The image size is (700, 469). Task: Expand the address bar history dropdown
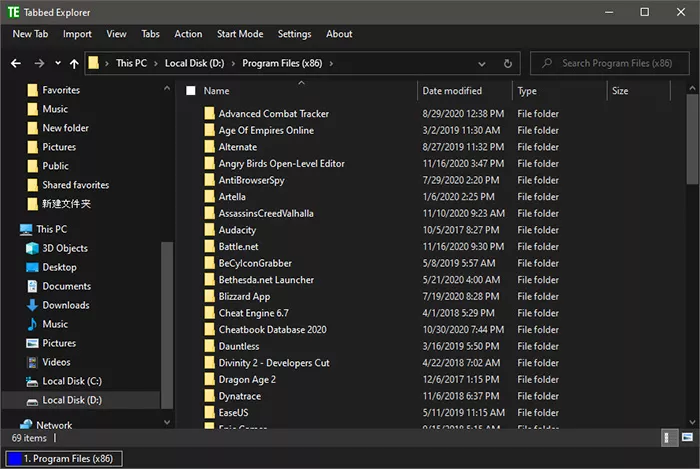pyautogui.click(x=482, y=64)
